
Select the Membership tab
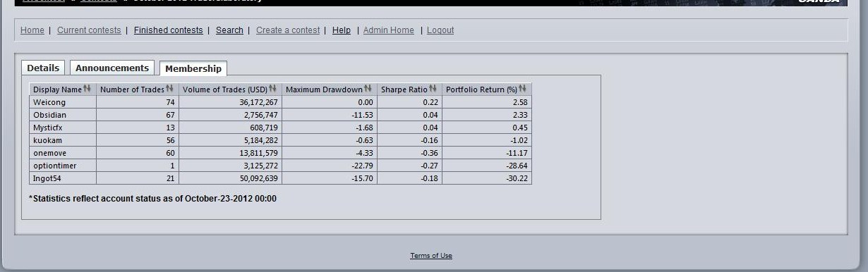(x=193, y=68)
